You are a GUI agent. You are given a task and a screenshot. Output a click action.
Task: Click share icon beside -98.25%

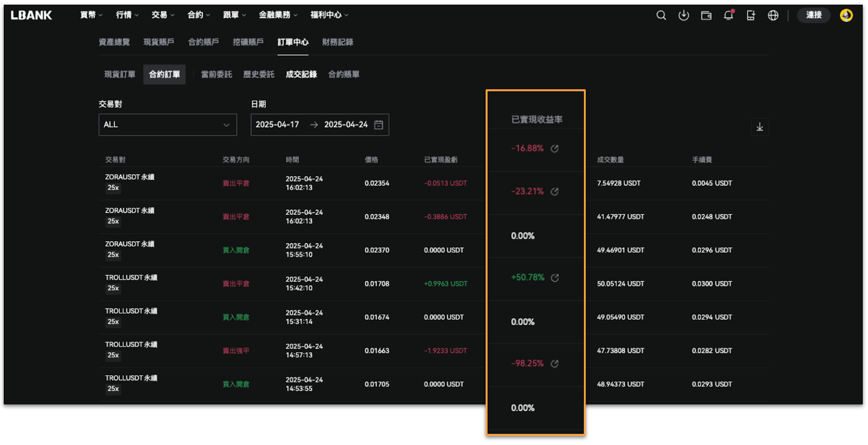point(554,364)
